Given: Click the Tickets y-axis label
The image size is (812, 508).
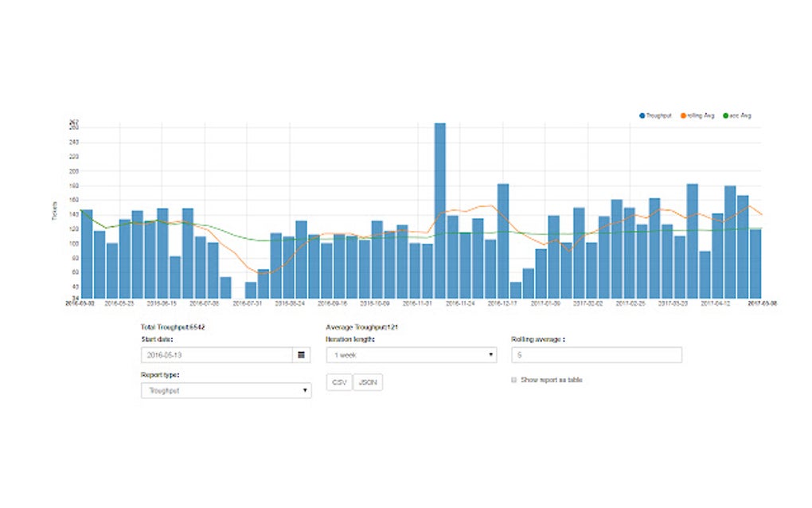Looking at the screenshot, I should [54, 211].
